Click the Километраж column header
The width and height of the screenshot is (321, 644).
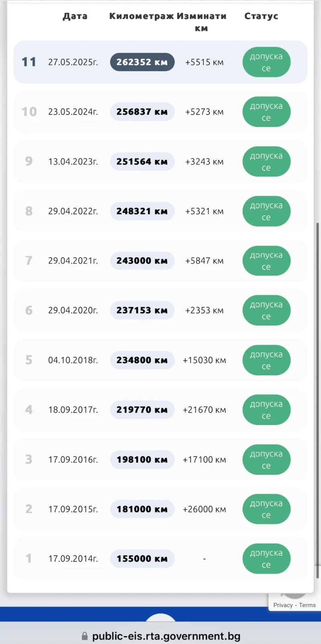tap(141, 16)
